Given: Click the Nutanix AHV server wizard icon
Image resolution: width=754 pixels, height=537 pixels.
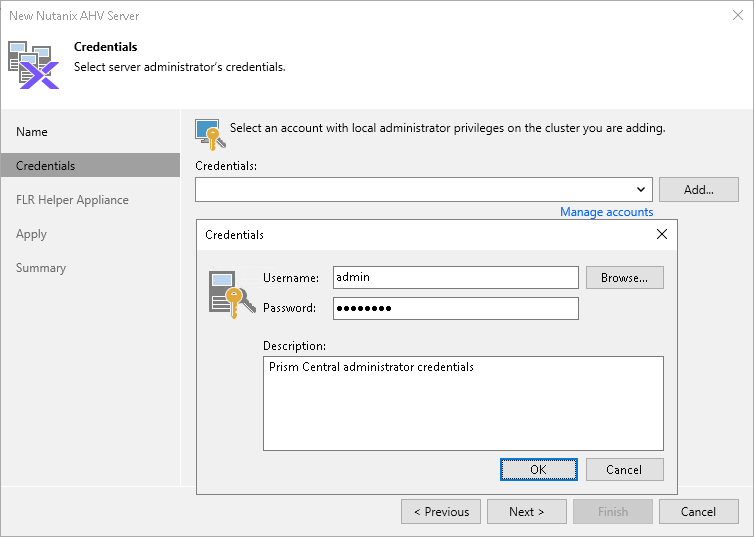Looking at the screenshot, I should click(x=33, y=64).
